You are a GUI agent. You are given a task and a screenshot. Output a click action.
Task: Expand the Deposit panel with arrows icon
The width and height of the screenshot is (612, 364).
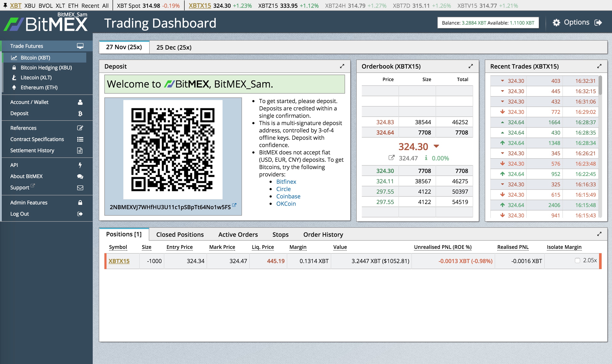(342, 66)
